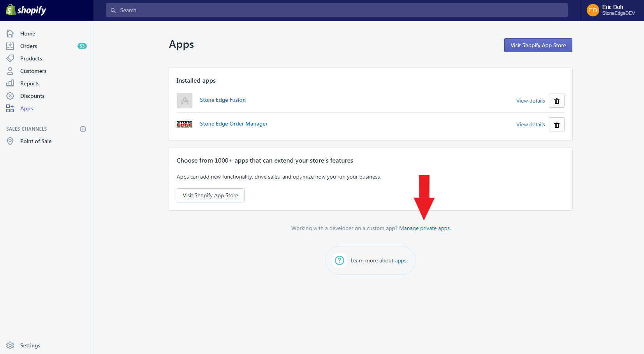Open the Eric Doh account menu
Screen dimensions: 644x354
tap(612, 10)
